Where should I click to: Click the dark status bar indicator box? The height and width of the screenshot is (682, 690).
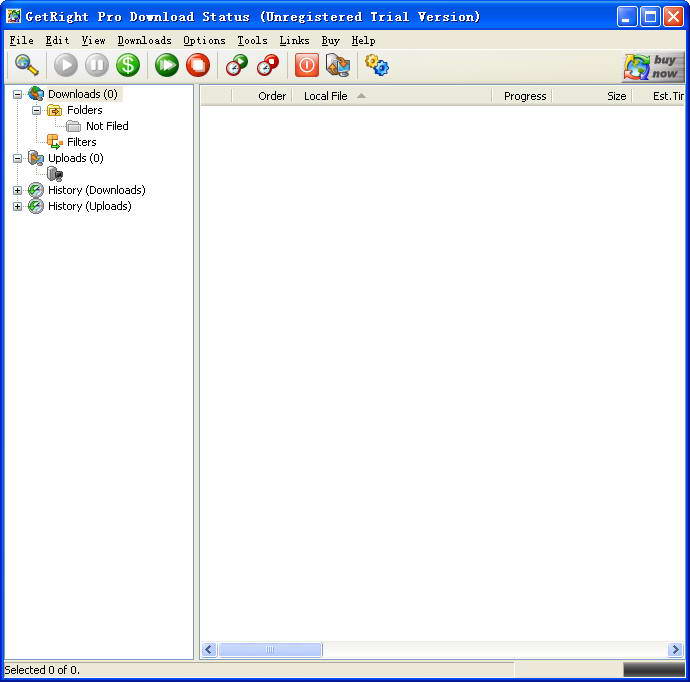click(x=654, y=670)
